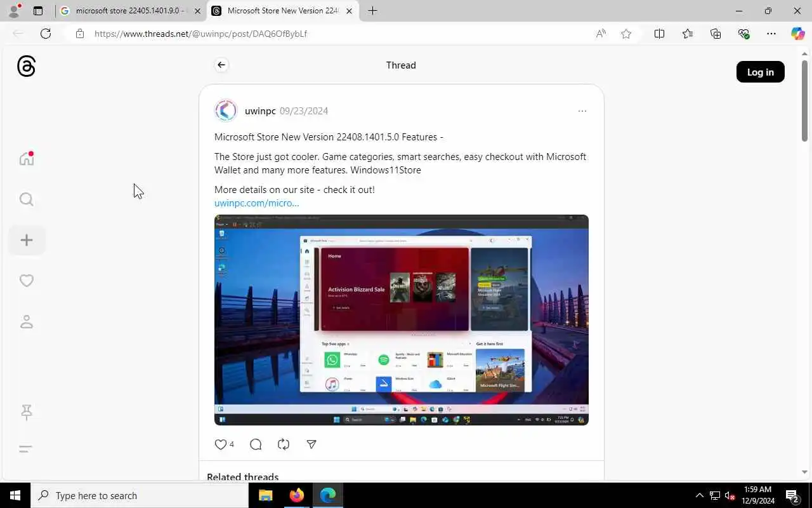Open Favorites list icon in Edge toolbar
Image resolution: width=812 pixels, height=508 pixels.
coord(688,34)
